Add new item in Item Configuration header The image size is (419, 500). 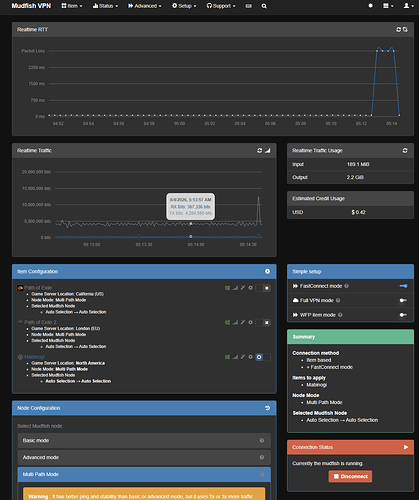click(x=267, y=271)
